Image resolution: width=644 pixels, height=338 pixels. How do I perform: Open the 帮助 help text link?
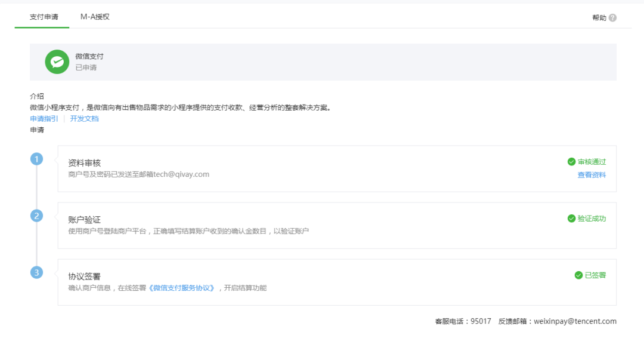pos(599,18)
